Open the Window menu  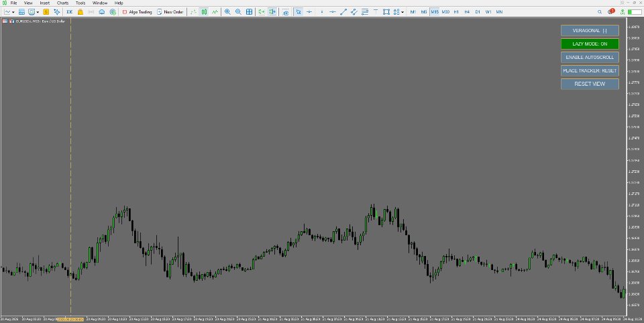pyautogui.click(x=100, y=3)
